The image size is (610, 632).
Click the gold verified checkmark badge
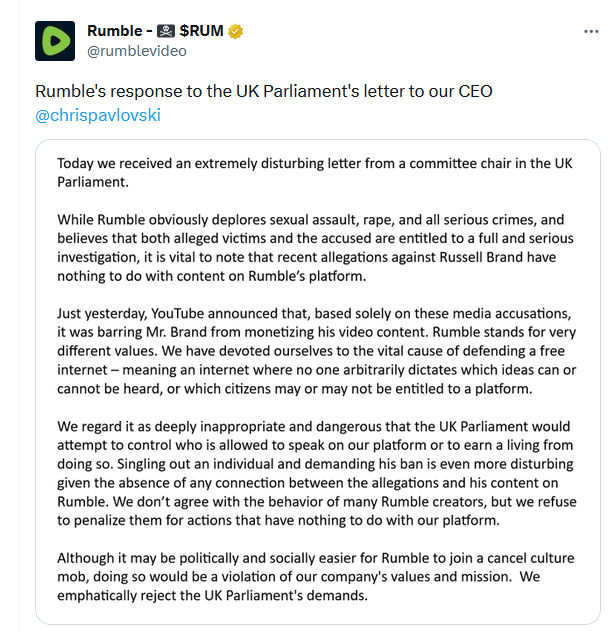tap(235, 31)
